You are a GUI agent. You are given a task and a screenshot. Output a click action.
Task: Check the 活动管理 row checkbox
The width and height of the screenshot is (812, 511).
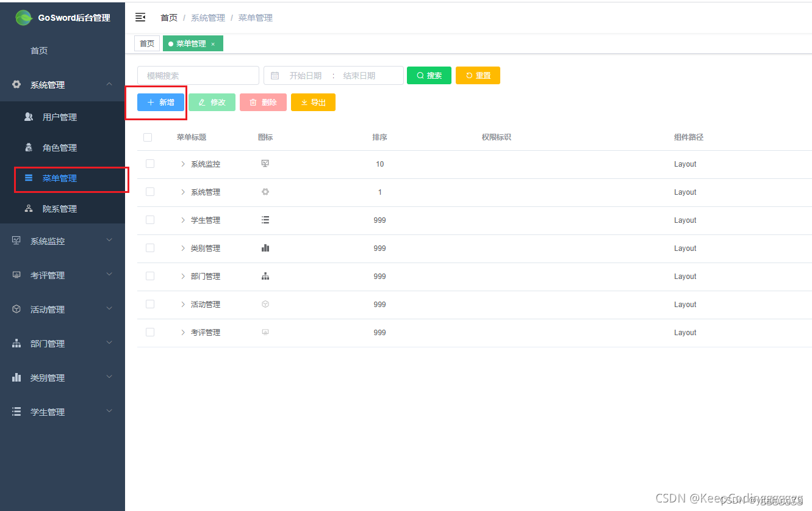[150, 304]
